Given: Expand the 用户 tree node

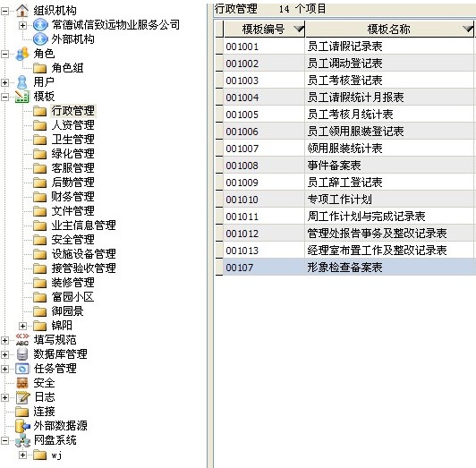Looking at the screenshot, I should click(4, 82).
